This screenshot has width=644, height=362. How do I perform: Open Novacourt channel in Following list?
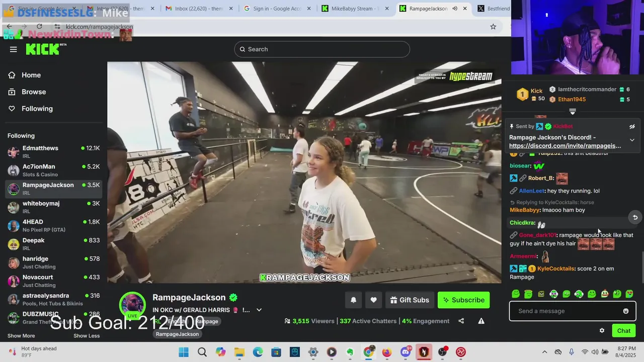(x=53, y=281)
